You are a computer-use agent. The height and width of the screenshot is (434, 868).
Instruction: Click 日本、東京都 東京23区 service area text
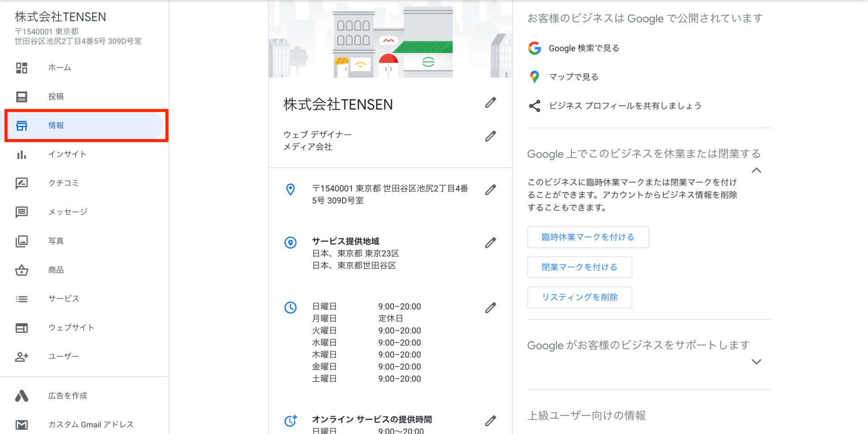pyautogui.click(x=356, y=254)
